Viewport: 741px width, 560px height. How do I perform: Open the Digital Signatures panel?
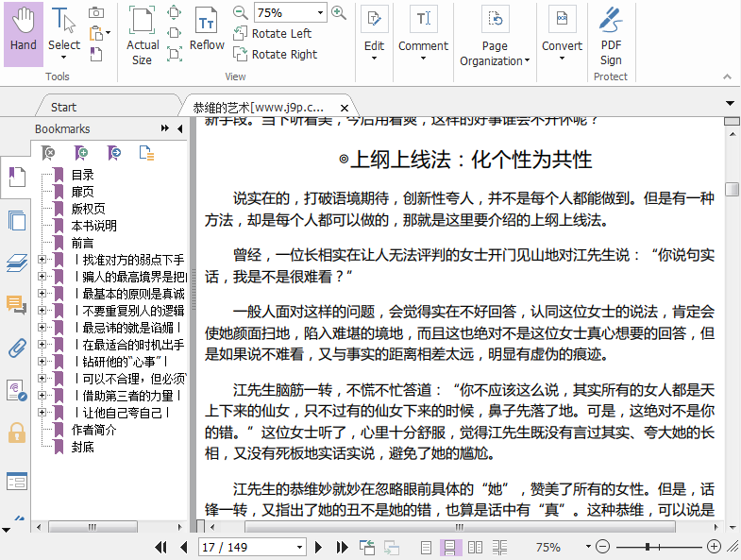[x=17, y=391]
